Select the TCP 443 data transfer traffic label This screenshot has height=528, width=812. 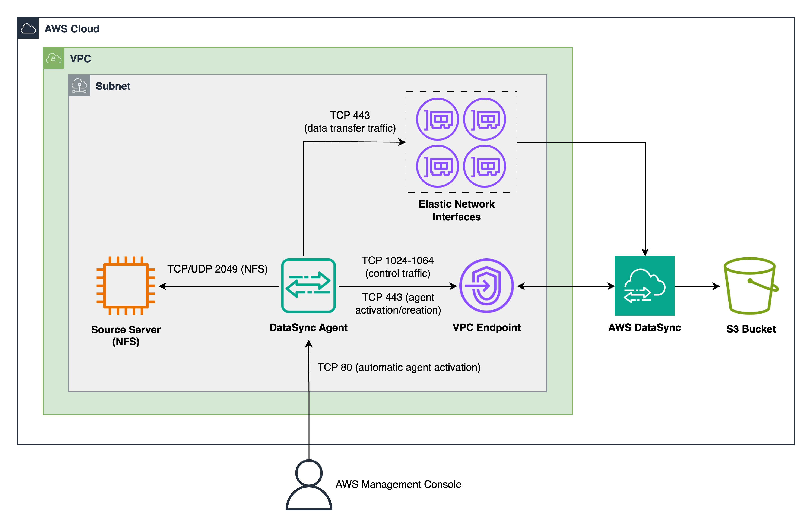coord(350,122)
